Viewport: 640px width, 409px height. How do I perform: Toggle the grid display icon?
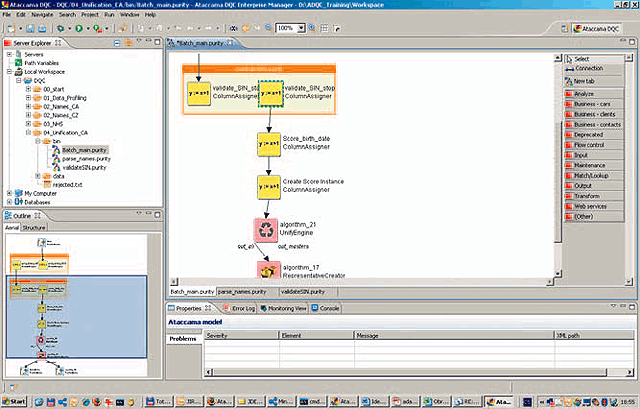tap(324, 28)
